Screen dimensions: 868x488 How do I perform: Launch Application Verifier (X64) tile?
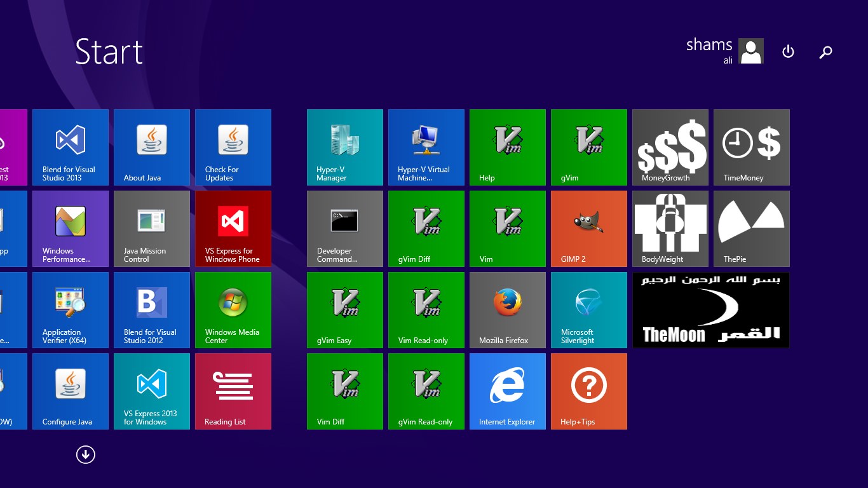71,310
